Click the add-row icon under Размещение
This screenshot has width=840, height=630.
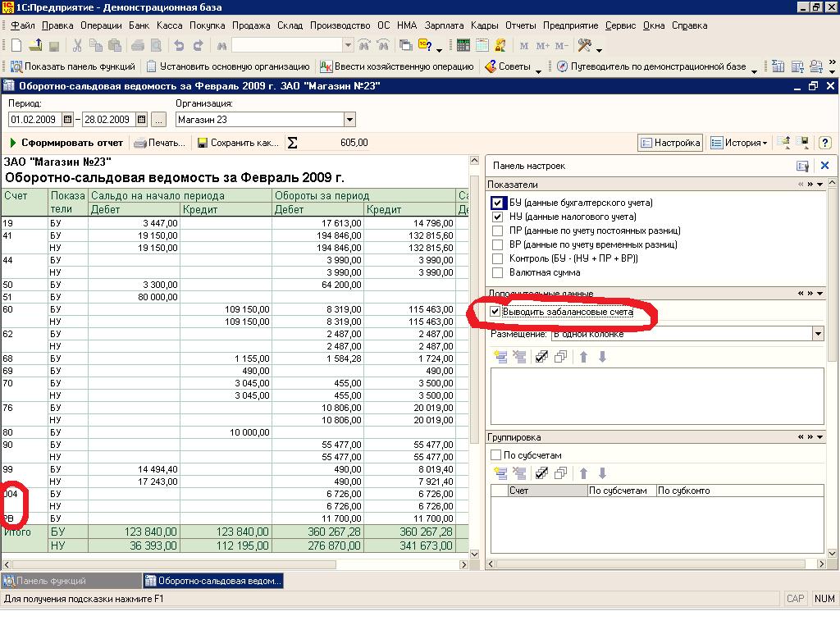click(x=501, y=357)
